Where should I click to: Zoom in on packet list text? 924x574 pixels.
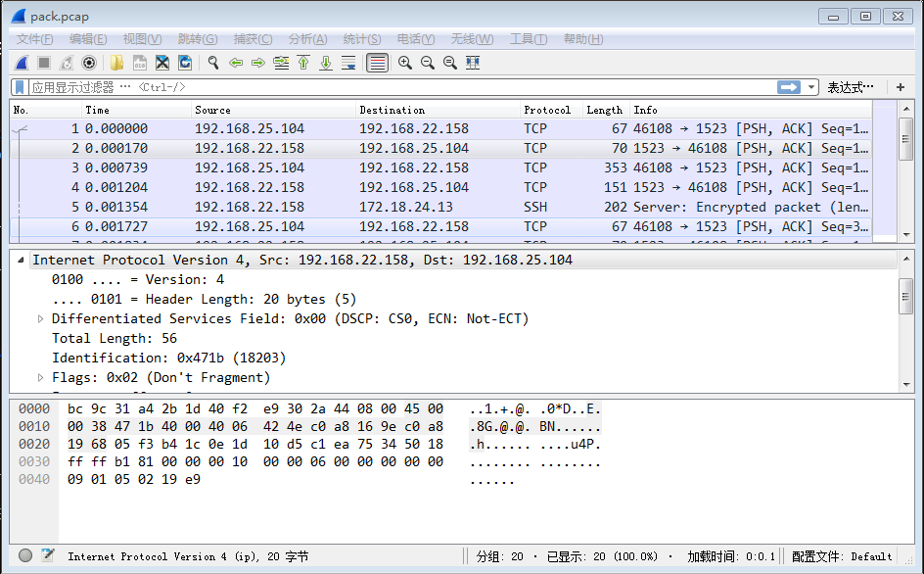click(404, 62)
